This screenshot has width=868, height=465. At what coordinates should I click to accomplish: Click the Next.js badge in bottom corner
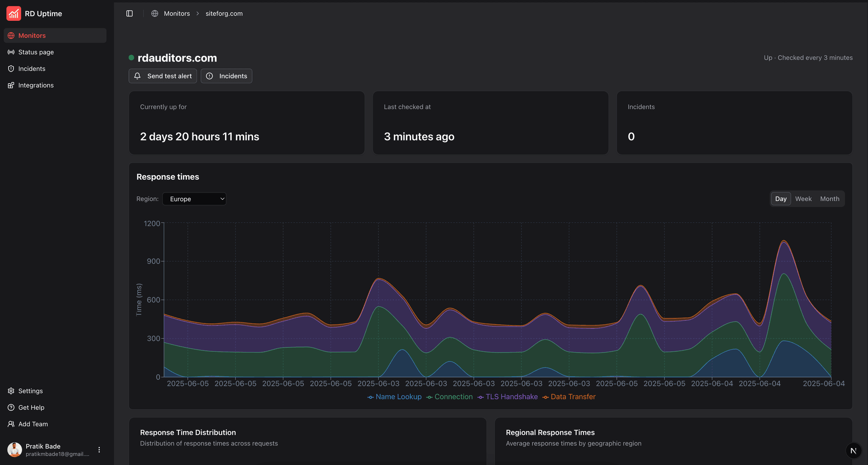pos(853,451)
